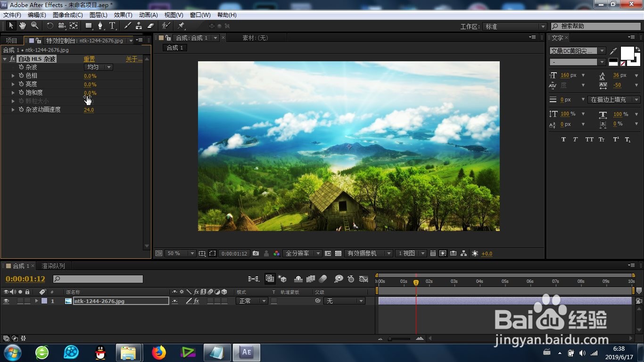The height and width of the screenshot is (362, 644).
Task: Select the Selection arrow tool
Action: 11,26
